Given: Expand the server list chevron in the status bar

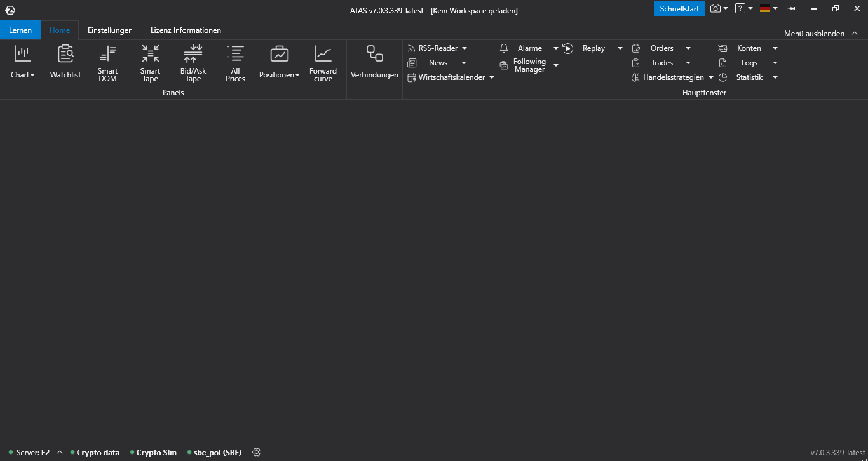Looking at the screenshot, I should pos(60,453).
